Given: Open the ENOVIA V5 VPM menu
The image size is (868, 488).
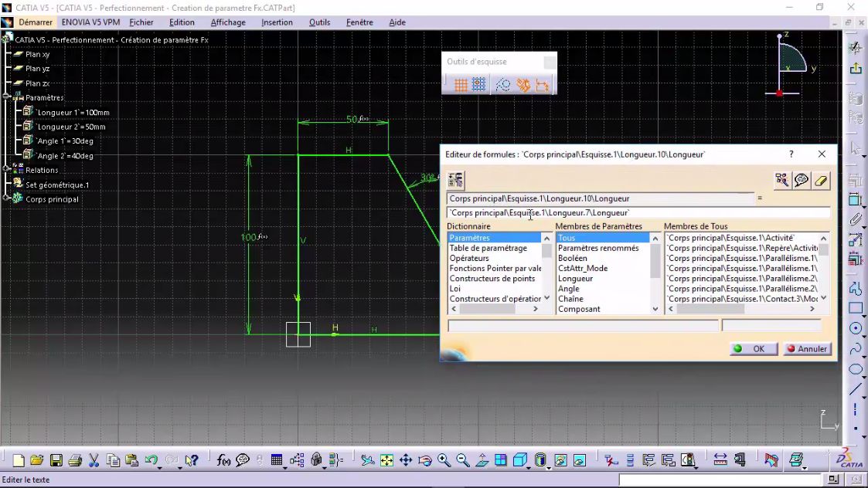Looking at the screenshot, I should [90, 22].
